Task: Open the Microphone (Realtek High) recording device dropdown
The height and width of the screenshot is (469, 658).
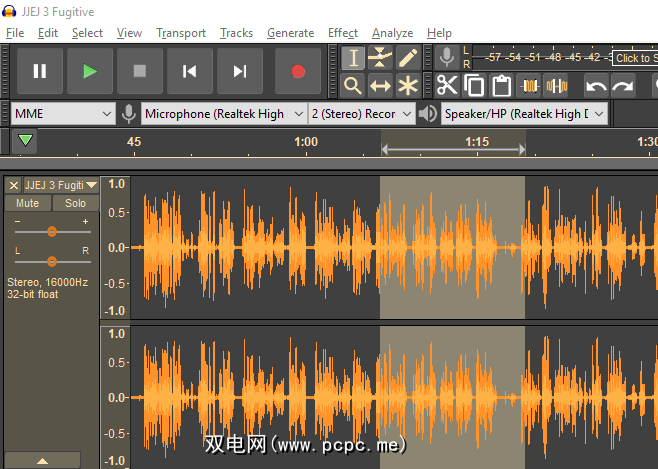Action: 223,114
